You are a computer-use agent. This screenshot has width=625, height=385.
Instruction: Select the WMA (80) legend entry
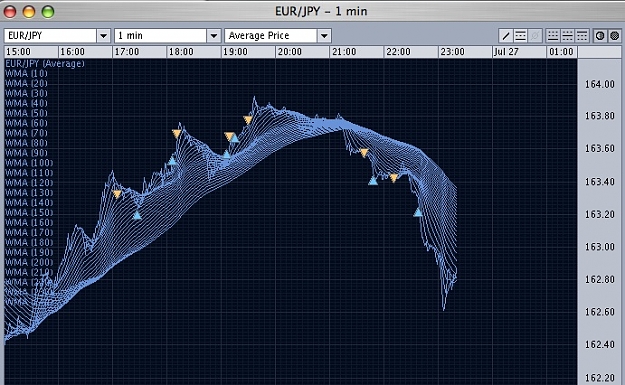26,143
